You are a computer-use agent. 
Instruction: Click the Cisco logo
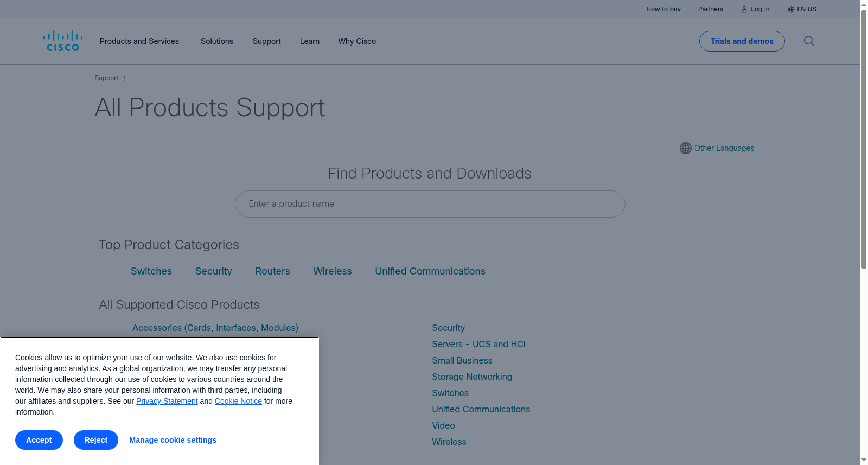pyautogui.click(x=63, y=41)
